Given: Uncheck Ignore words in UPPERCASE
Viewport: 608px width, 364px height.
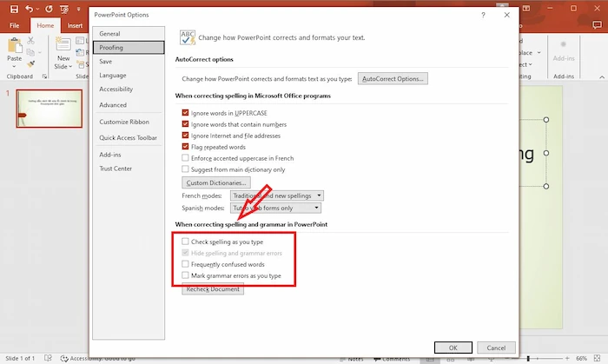Looking at the screenshot, I should pos(185,113).
